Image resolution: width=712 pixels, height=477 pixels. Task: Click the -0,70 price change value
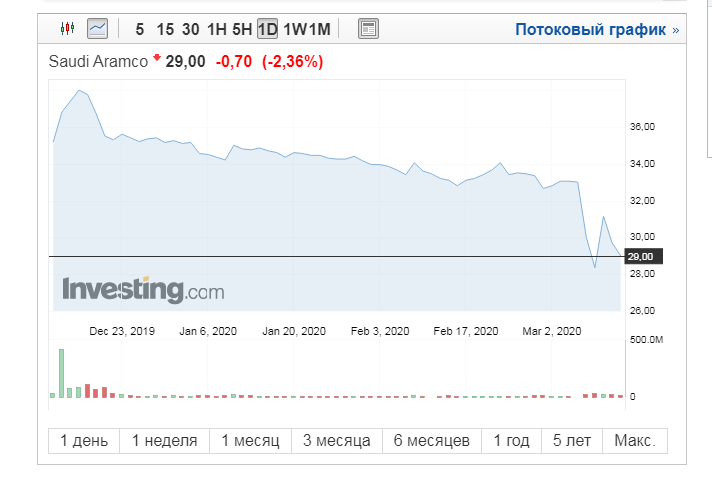tap(233, 61)
